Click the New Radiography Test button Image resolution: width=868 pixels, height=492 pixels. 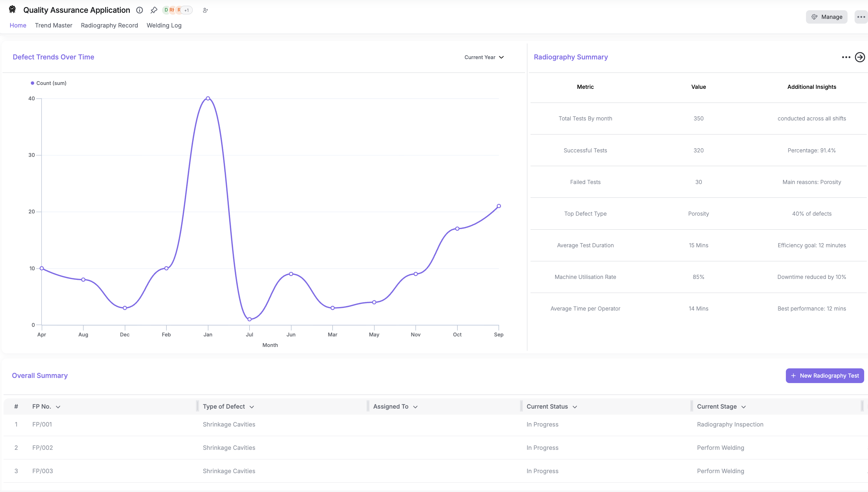pos(825,376)
